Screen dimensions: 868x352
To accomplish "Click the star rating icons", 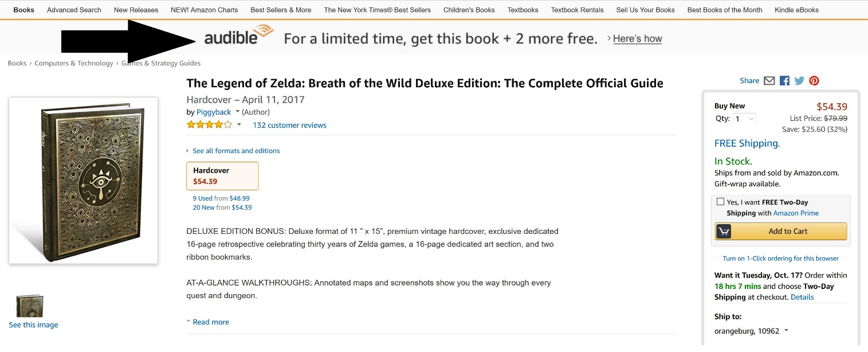I will (209, 125).
